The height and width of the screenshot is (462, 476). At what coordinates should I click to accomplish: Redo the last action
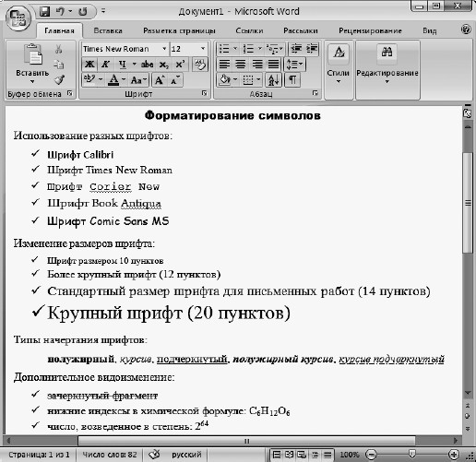82,12
